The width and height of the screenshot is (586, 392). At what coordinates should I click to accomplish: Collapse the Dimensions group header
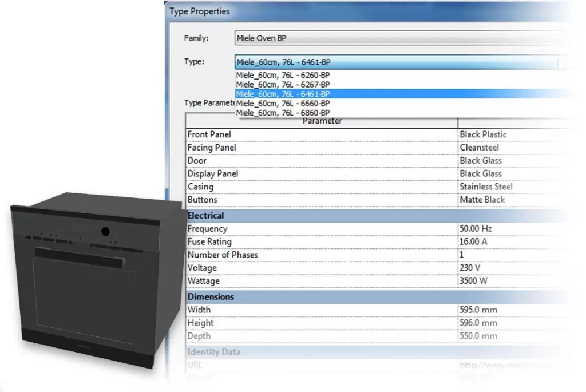[x=211, y=297]
